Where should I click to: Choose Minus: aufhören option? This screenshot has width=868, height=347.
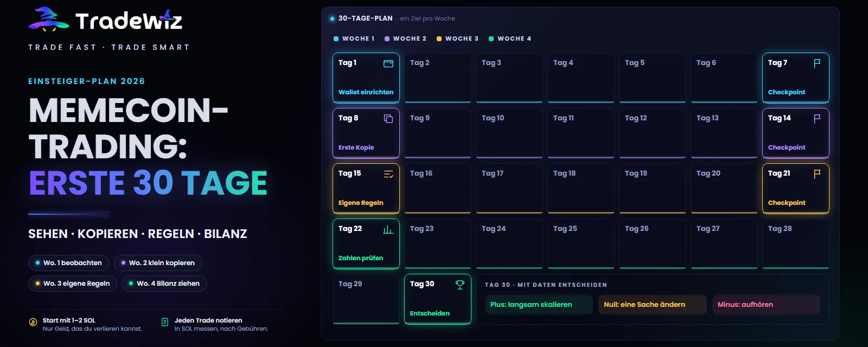click(766, 305)
